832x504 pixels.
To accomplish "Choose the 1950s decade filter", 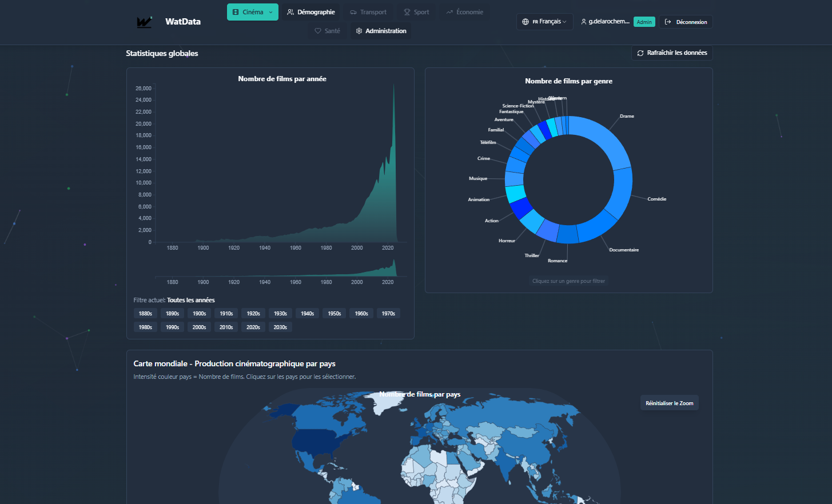I will [x=335, y=313].
